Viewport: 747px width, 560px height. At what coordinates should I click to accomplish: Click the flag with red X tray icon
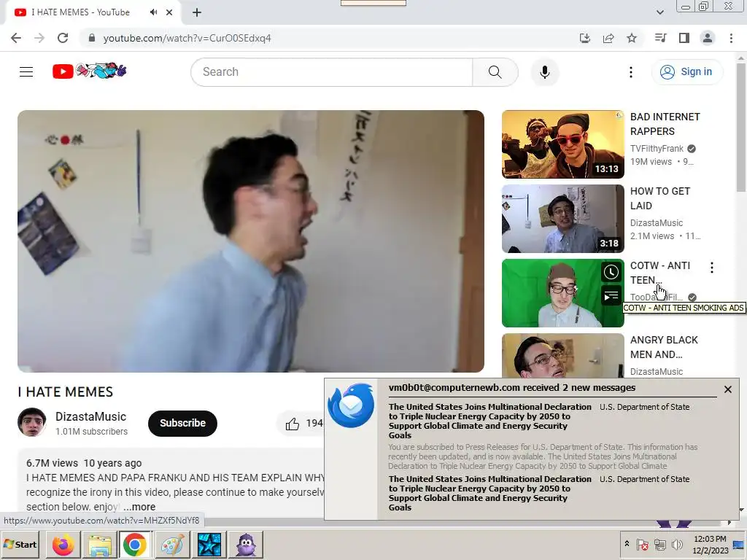[x=642, y=544]
